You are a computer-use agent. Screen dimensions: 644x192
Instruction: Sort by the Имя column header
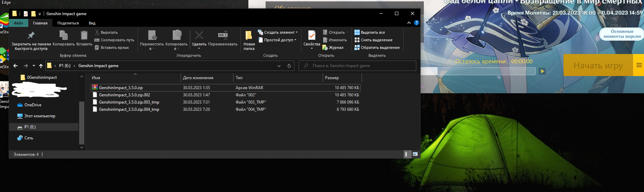tap(96, 78)
